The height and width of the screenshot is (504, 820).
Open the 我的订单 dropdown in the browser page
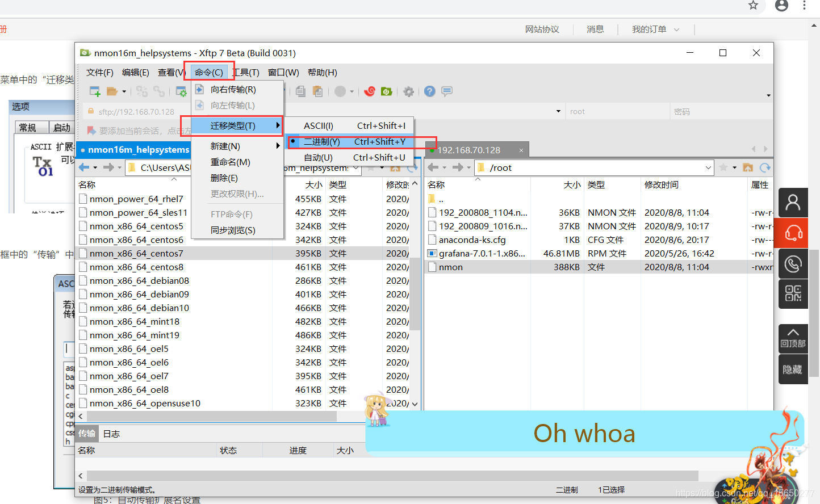click(655, 29)
